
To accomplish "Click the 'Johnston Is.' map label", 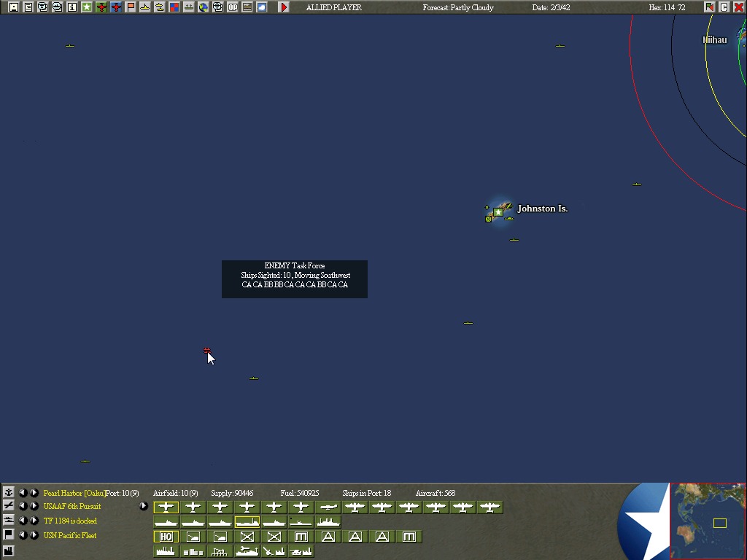I will pyautogui.click(x=543, y=209).
